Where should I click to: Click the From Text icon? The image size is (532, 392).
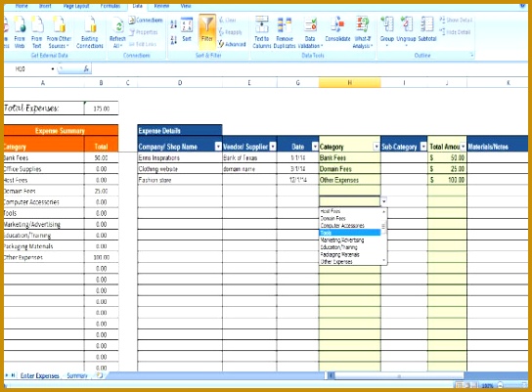click(36, 32)
